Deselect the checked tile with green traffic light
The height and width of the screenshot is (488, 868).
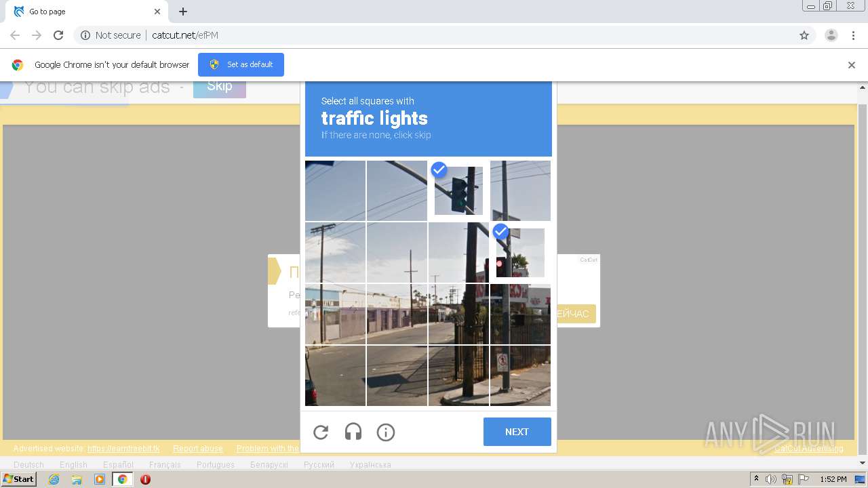(x=458, y=190)
